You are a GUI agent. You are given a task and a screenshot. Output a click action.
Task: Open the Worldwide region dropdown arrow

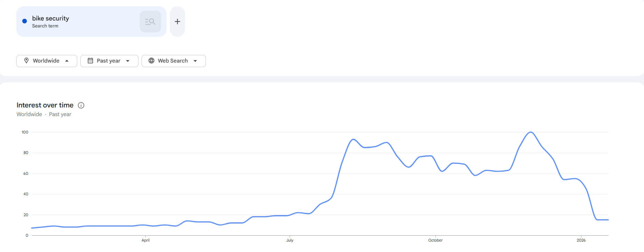pos(67,61)
